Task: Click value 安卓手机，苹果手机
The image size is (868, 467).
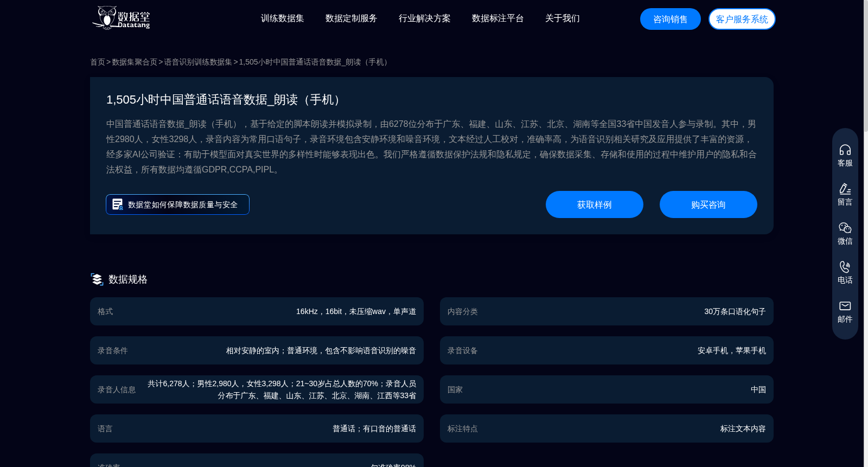Action: coord(731,350)
